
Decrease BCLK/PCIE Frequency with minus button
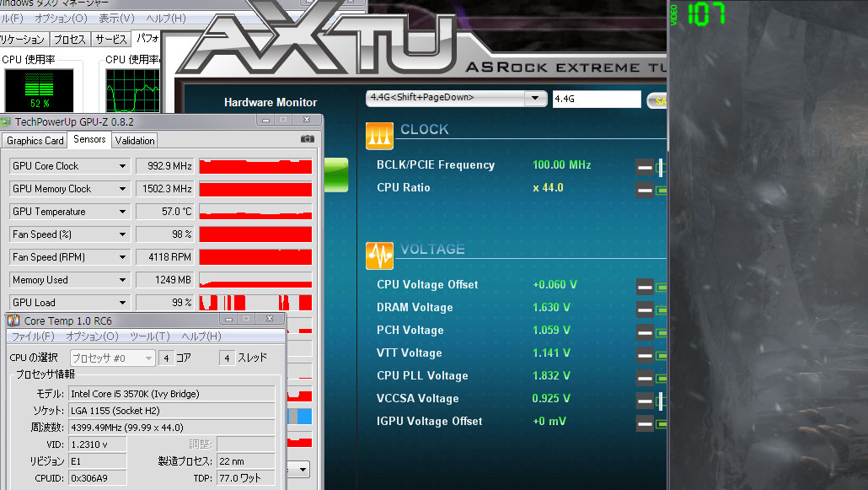(645, 167)
